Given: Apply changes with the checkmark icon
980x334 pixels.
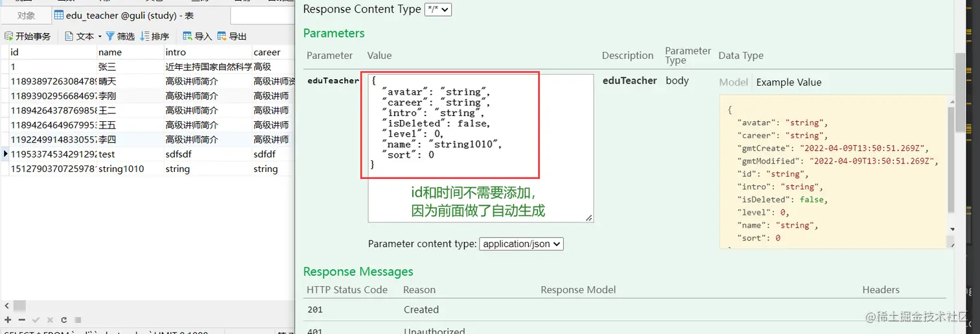Looking at the screenshot, I should [x=36, y=320].
